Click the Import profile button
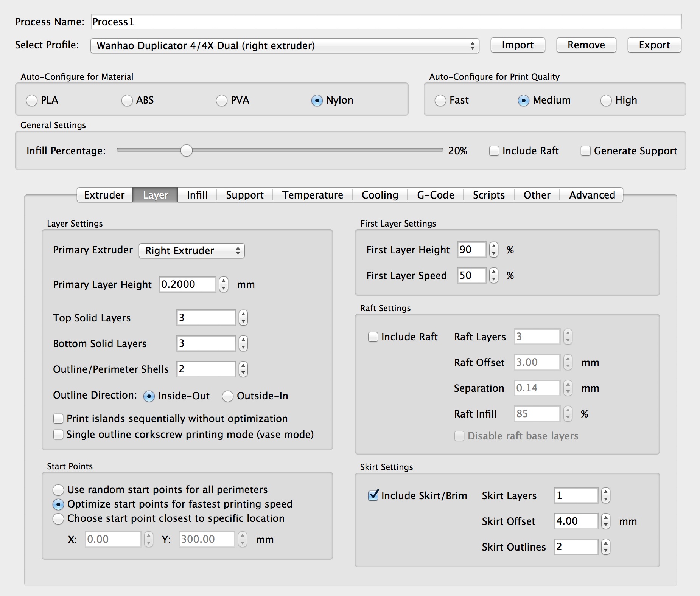 [518, 45]
